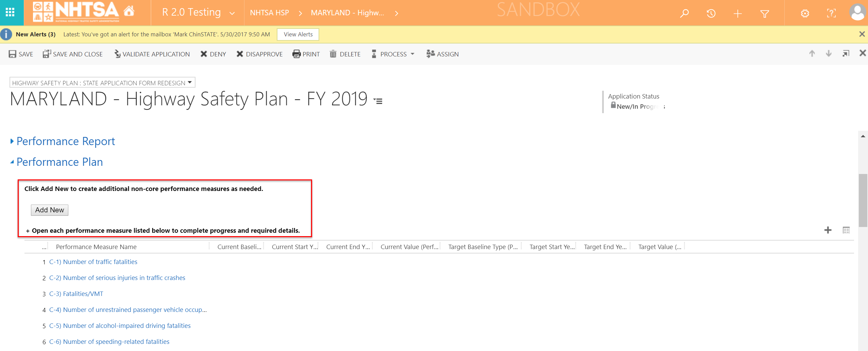Open the form selector dropdown
This screenshot has height=351, width=868.
pos(102,83)
